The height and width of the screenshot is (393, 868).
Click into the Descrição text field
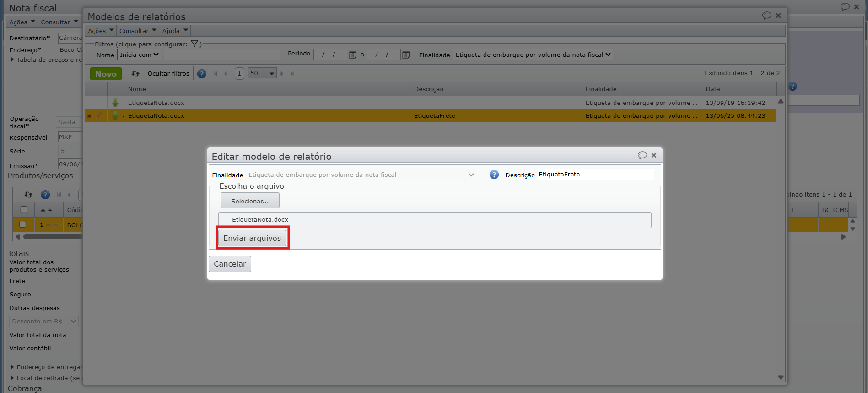click(x=595, y=175)
